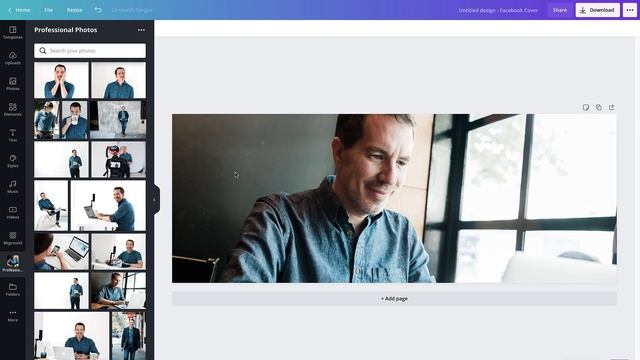Viewport: 640px width, 360px height.
Task: Open the Professional Photos sidebar tab
Action: point(13,264)
